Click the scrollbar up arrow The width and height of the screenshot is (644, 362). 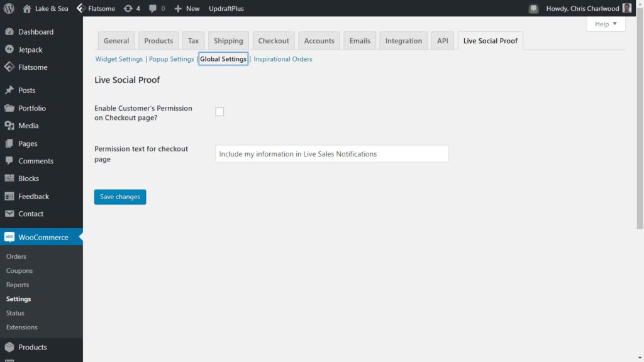640,3
